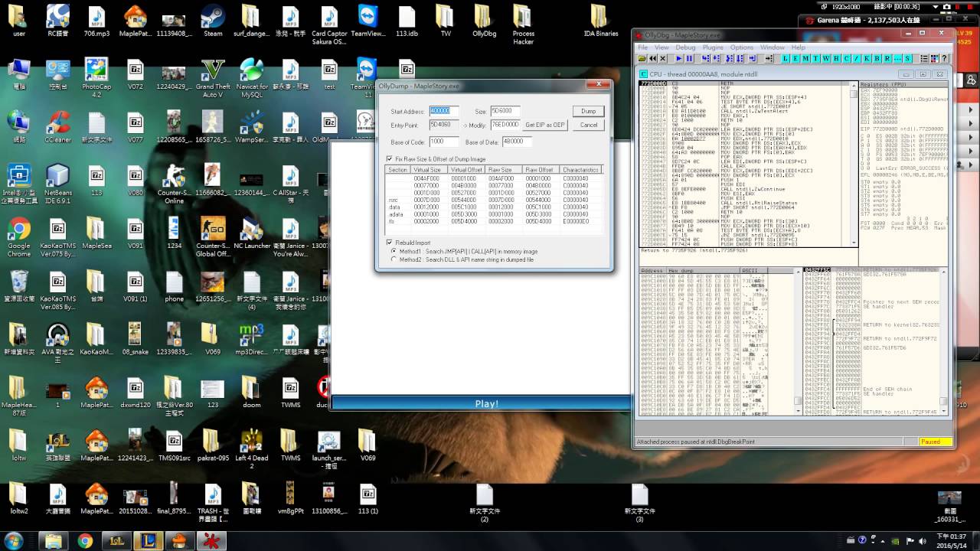Open the Plugins menu in OllyDbg

point(713,47)
